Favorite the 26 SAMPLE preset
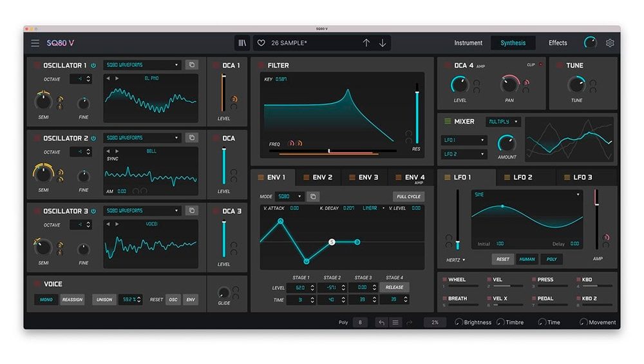644x364 pixels. [261, 43]
